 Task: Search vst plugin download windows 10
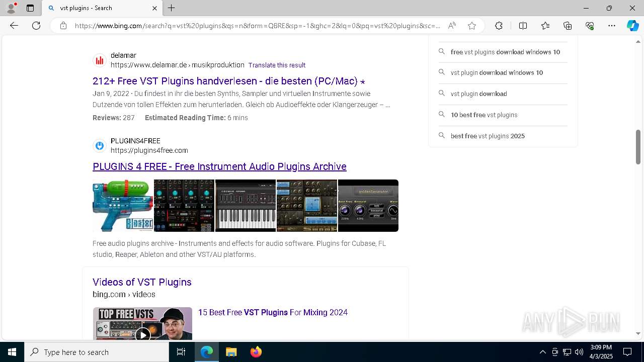coord(503,72)
